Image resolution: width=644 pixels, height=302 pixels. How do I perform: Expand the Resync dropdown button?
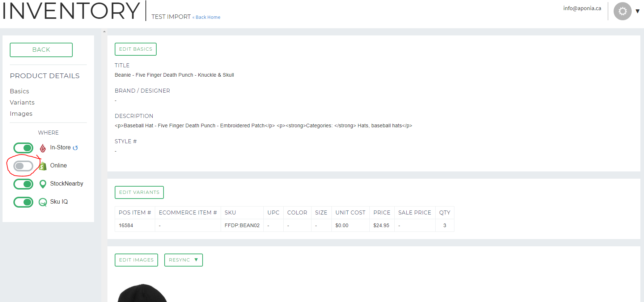click(x=183, y=260)
